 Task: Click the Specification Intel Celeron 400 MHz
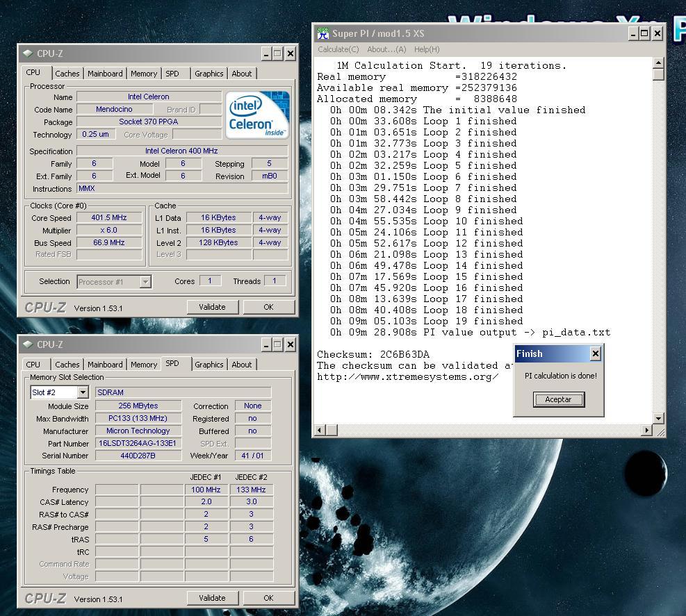point(182,151)
